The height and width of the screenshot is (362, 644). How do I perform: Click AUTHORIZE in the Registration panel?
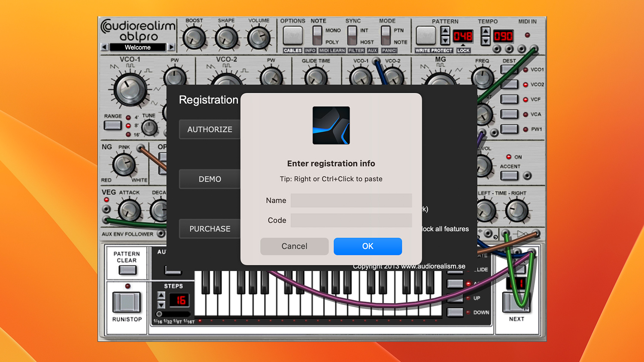pyautogui.click(x=210, y=129)
